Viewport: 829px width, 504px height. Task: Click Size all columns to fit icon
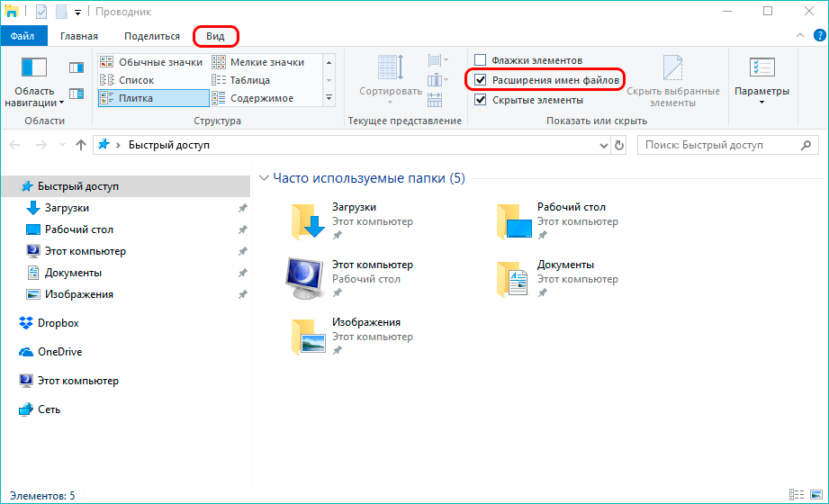pos(435,99)
